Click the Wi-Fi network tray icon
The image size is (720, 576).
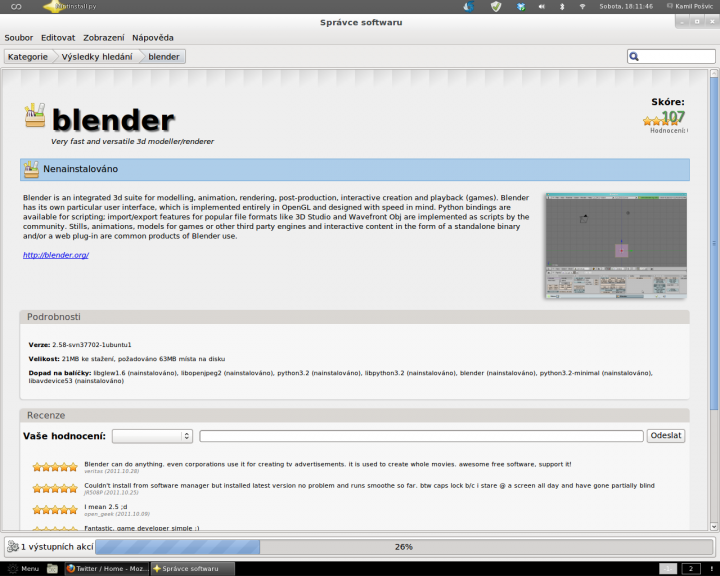pyautogui.click(x=582, y=6)
